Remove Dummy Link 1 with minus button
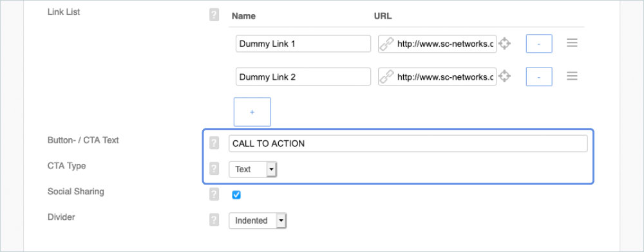 click(539, 44)
